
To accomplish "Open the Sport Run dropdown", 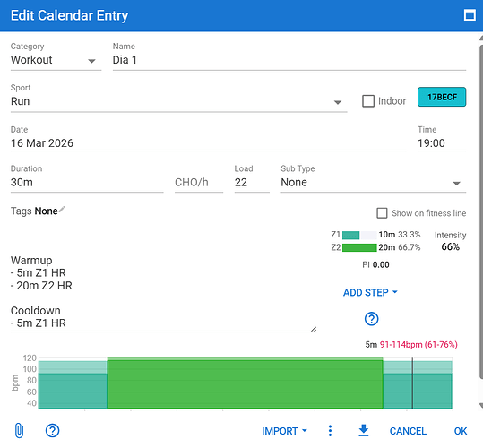I will [x=178, y=101].
